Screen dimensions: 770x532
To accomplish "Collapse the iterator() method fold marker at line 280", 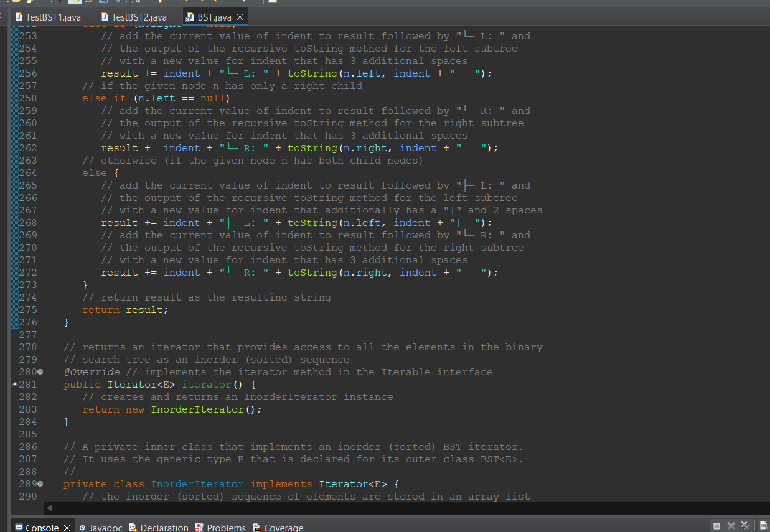I will (39, 371).
